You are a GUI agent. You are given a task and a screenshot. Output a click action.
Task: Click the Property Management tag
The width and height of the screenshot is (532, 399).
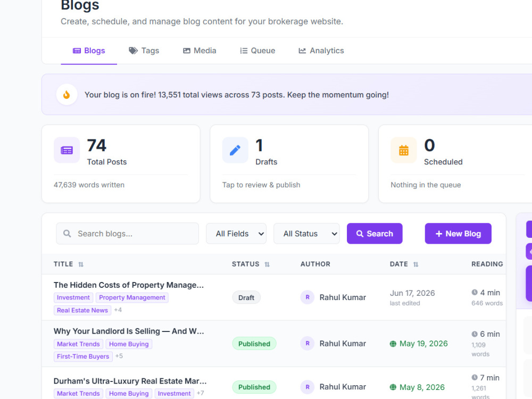tap(132, 297)
